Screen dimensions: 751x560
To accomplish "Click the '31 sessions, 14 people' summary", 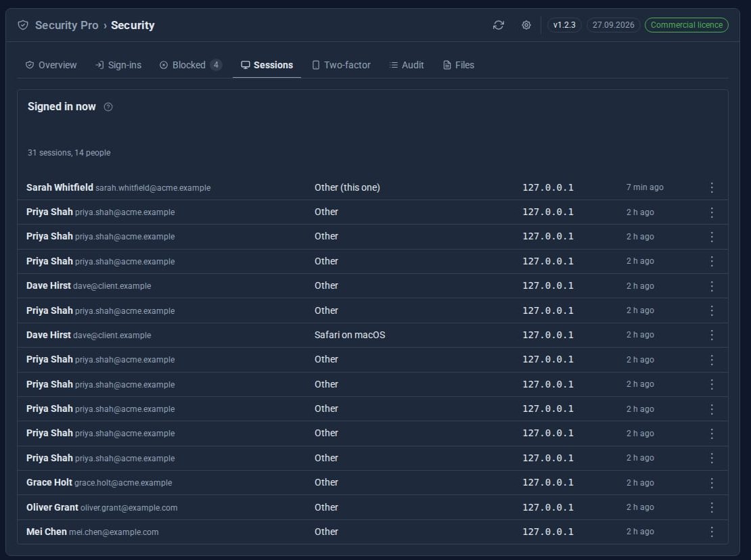I will (69, 153).
